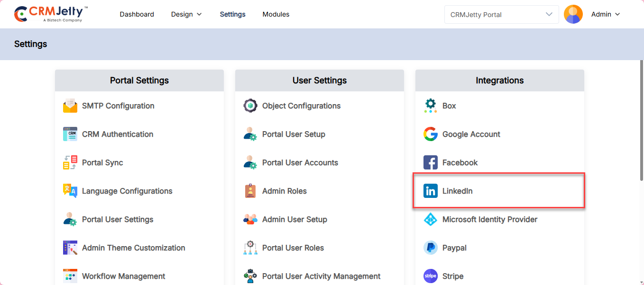Viewport: 644px width, 285px height.
Task: Go to the Dashboard menu item
Action: [x=137, y=14]
